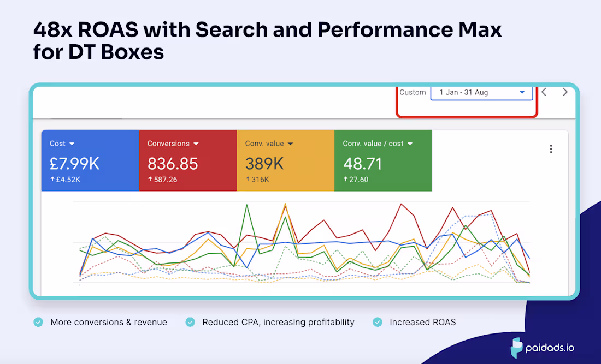This screenshot has height=364, width=601.
Task: Click the checkmark icon beside 'Reduced CPA, increasing profitability'
Action: click(190, 322)
